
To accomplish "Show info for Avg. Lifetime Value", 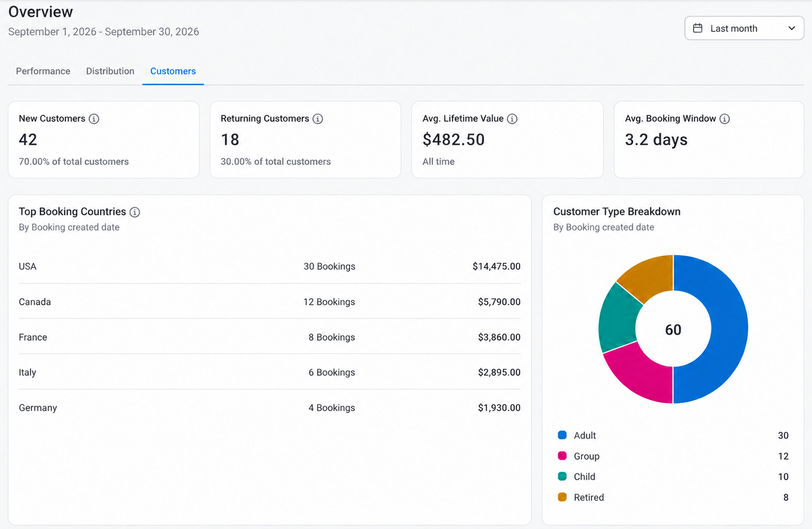I will tap(512, 119).
